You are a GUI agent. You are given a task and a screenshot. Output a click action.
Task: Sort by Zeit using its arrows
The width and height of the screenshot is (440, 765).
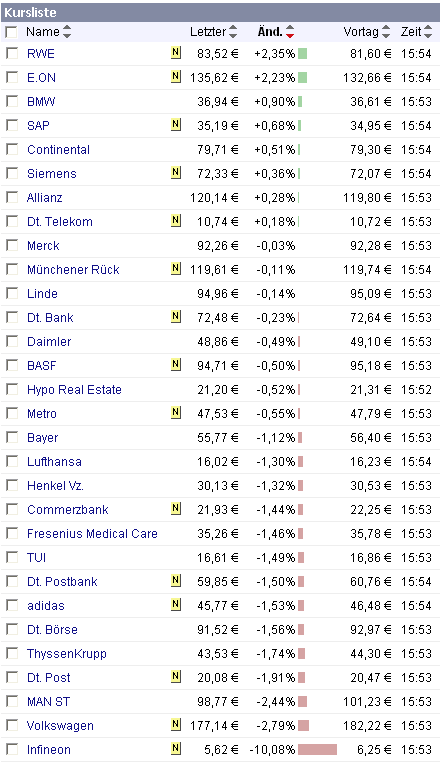pos(428,32)
